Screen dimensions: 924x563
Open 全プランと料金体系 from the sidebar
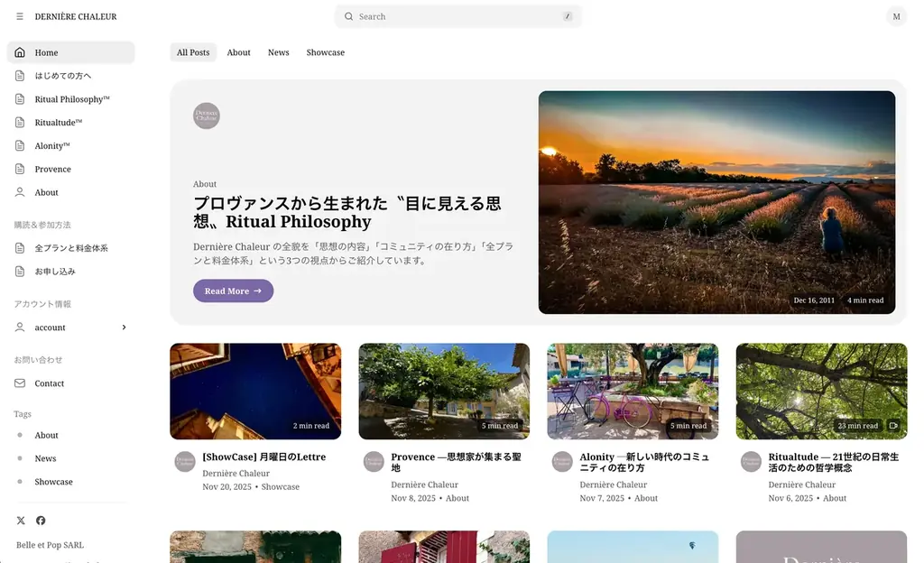click(71, 247)
